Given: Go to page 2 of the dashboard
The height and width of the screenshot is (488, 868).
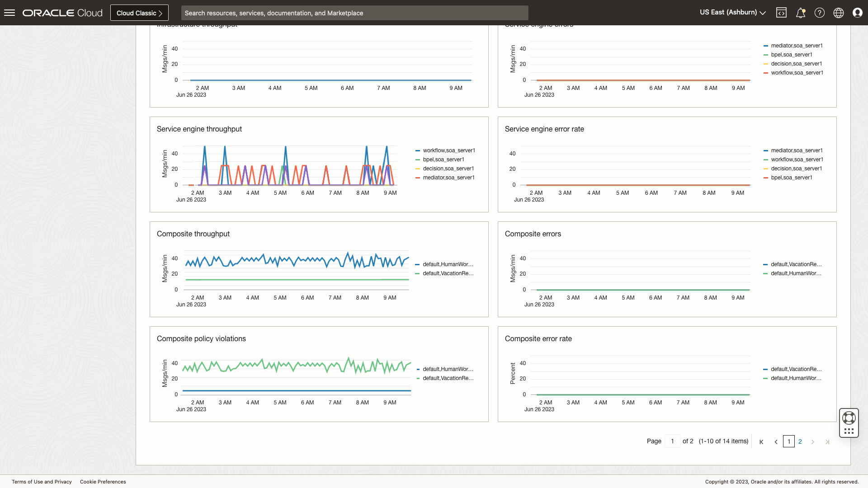Looking at the screenshot, I should coord(800,441).
